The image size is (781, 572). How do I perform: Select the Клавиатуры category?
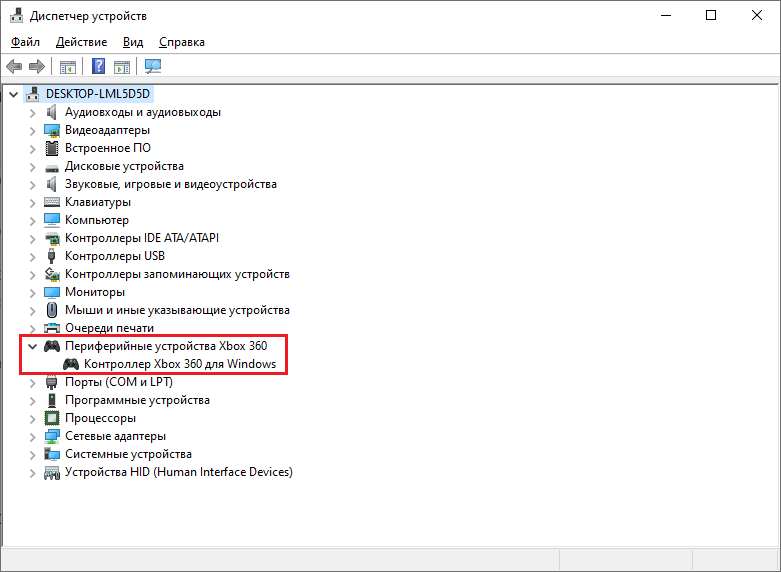coord(98,202)
